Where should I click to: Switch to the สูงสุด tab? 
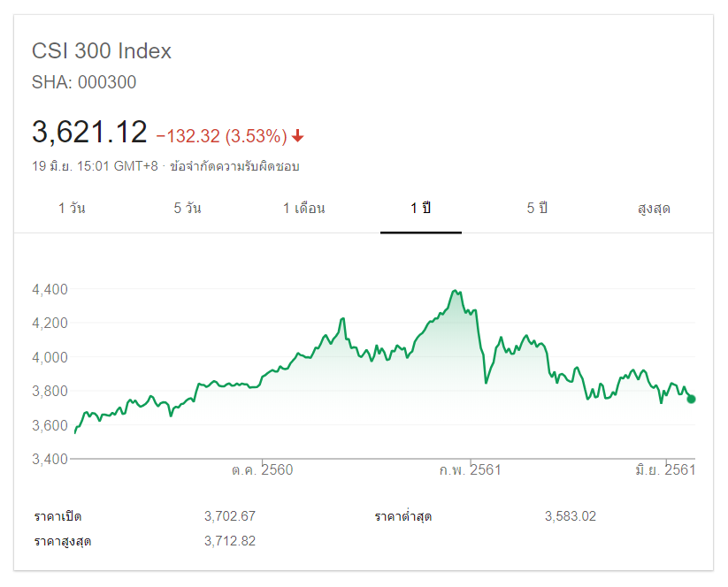click(x=654, y=209)
